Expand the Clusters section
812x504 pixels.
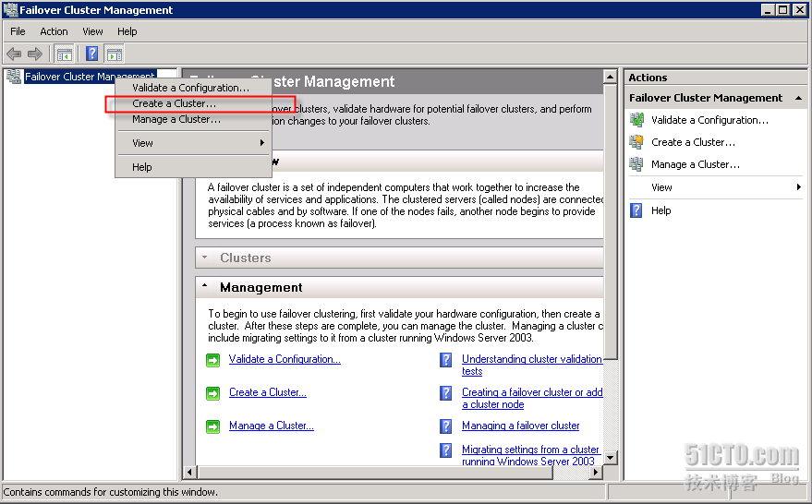[x=205, y=258]
